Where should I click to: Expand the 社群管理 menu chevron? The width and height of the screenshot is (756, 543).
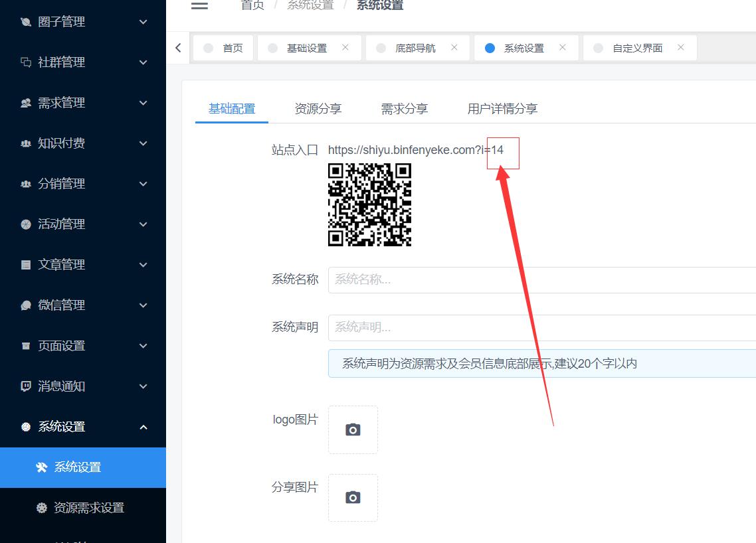pyautogui.click(x=143, y=62)
